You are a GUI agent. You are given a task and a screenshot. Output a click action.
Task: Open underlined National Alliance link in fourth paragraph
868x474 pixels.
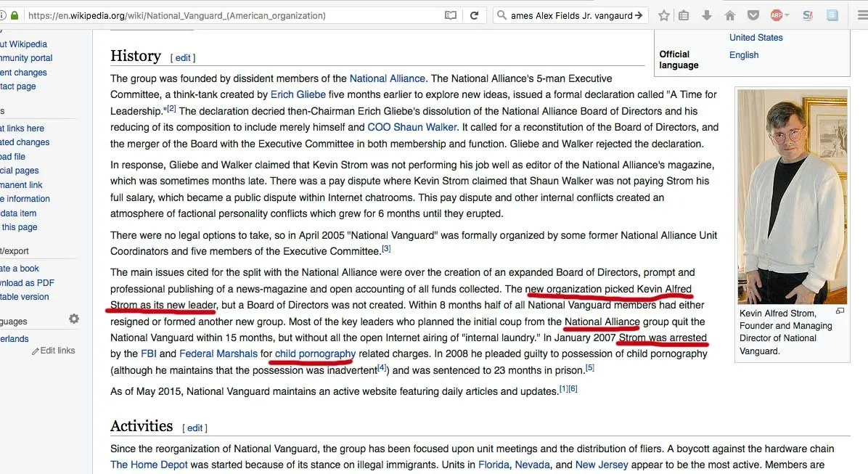(602, 322)
